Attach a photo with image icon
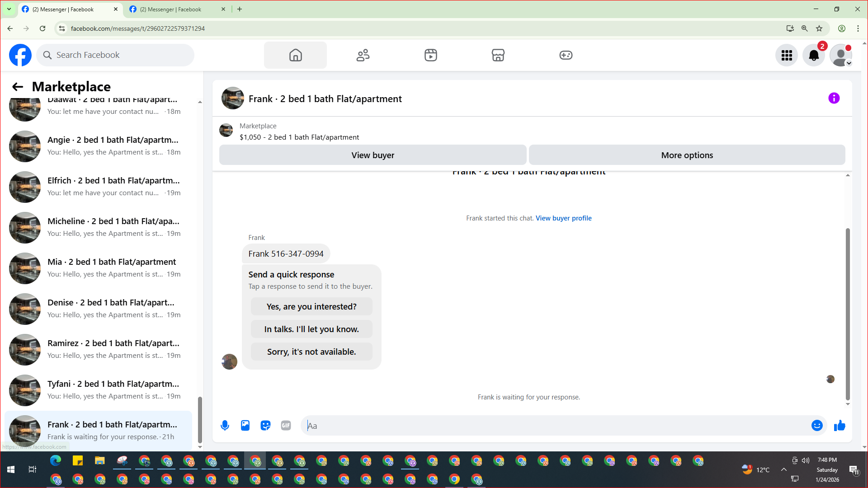 (x=245, y=425)
